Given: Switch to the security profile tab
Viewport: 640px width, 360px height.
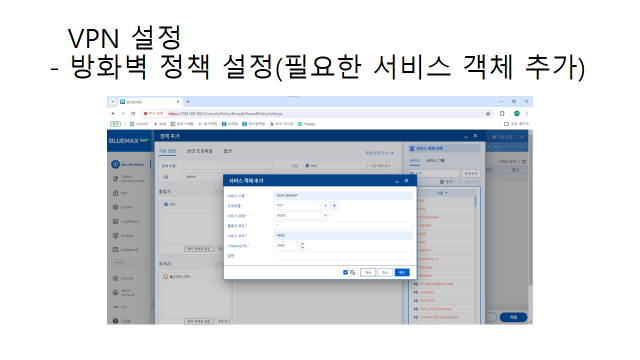Looking at the screenshot, I should [x=200, y=151].
